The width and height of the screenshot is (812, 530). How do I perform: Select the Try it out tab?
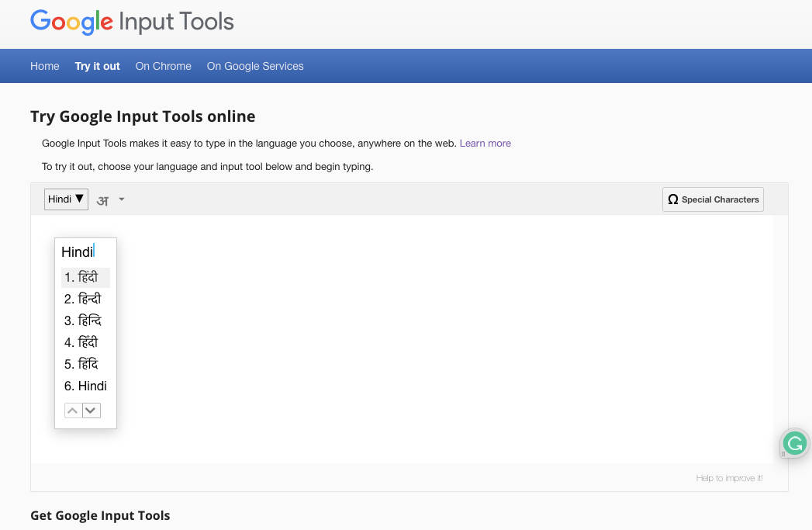coord(98,66)
